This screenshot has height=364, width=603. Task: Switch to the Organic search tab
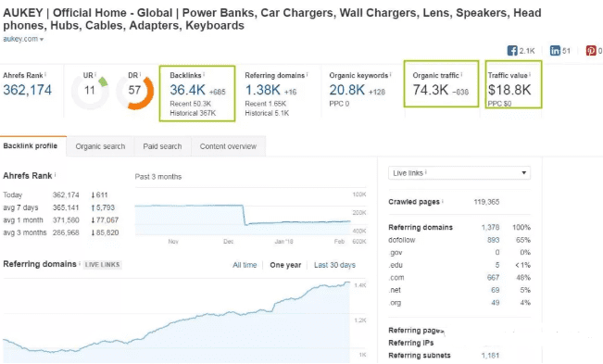pyautogui.click(x=100, y=146)
